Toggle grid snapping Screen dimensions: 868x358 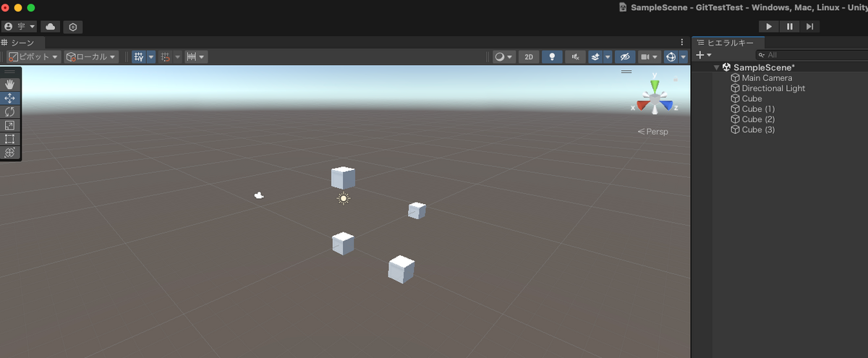coord(166,56)
